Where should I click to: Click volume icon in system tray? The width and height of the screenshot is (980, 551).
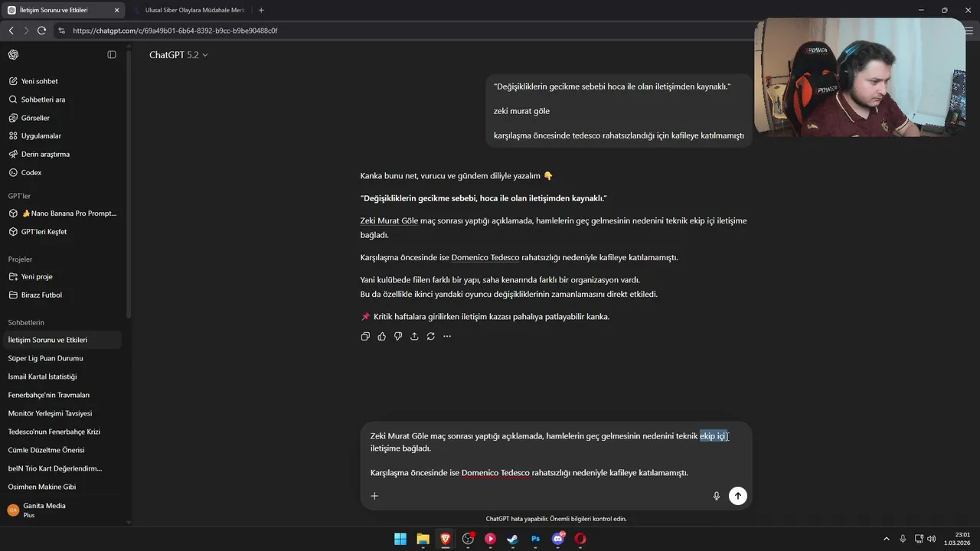coord(931,539)
